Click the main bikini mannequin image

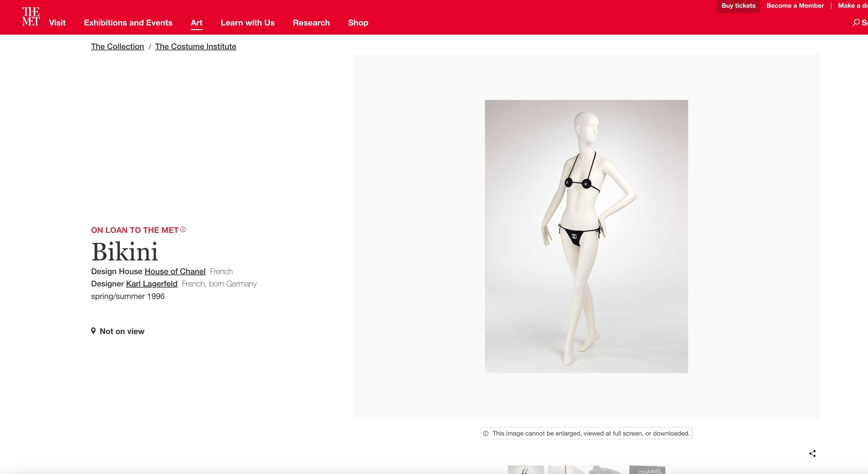point(586,237)
